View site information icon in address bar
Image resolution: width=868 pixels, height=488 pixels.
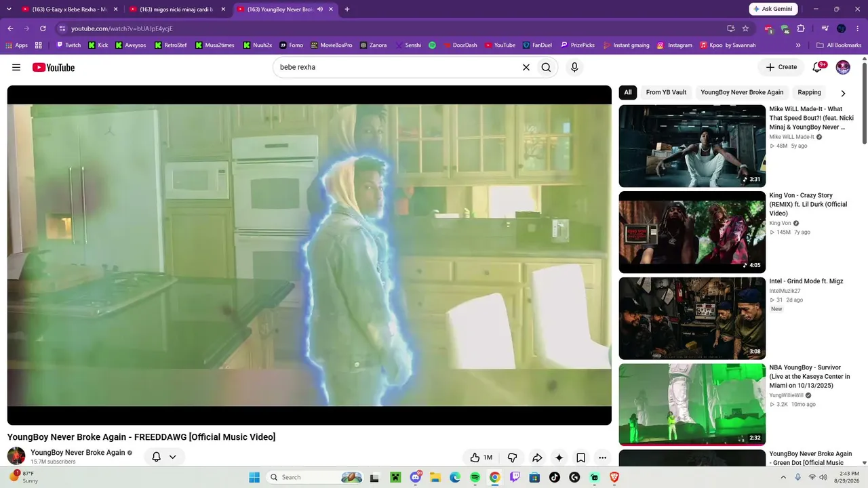point(62,28)
